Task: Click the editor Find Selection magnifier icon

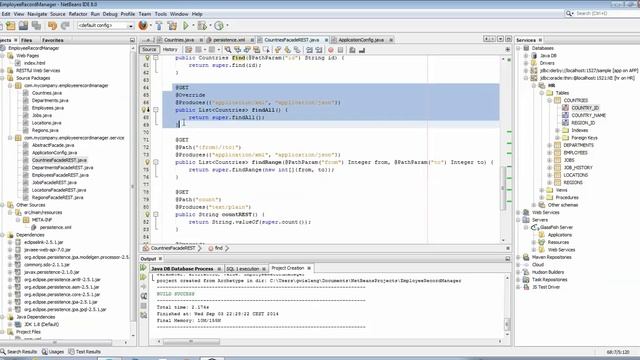Action: tap(228, 50)
